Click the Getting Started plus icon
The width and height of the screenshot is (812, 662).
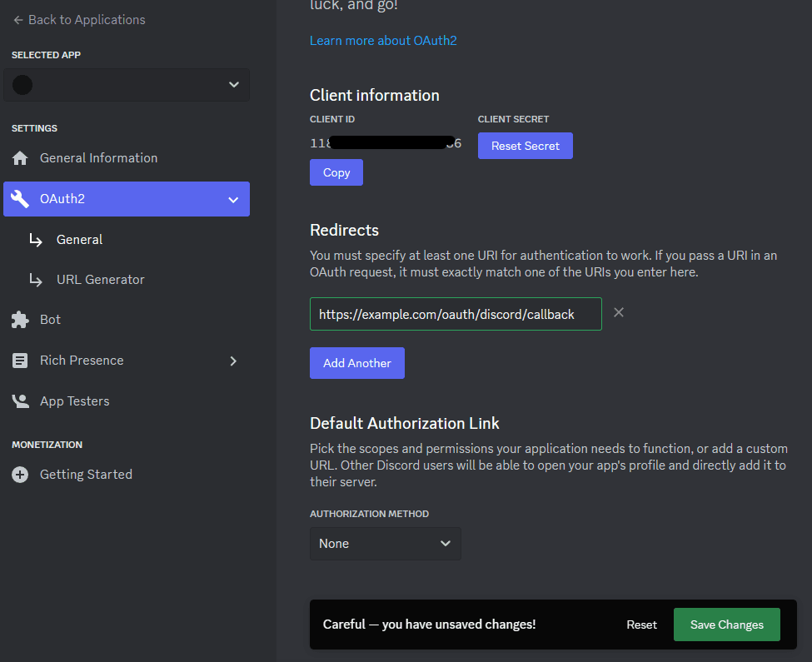(x=20, y=475)
